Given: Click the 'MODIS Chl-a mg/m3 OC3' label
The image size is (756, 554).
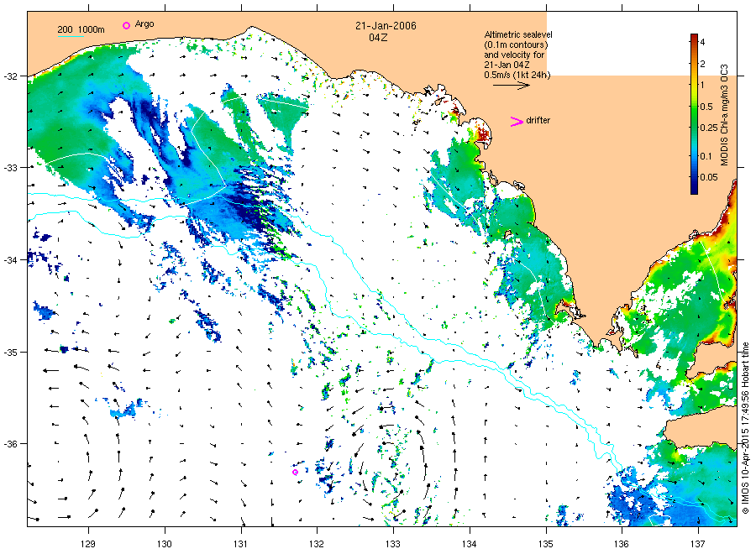Looking at the screenshot, I should coord(724,115).
